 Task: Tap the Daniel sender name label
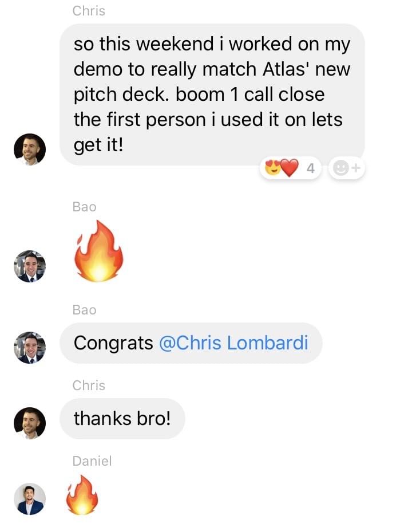(x=92, y=461)
